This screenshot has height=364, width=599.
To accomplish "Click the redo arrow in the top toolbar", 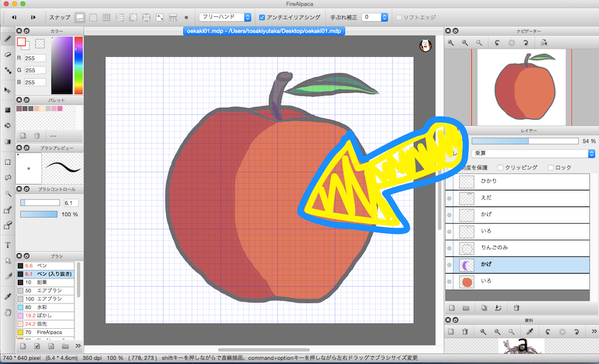I will [33, 17].
